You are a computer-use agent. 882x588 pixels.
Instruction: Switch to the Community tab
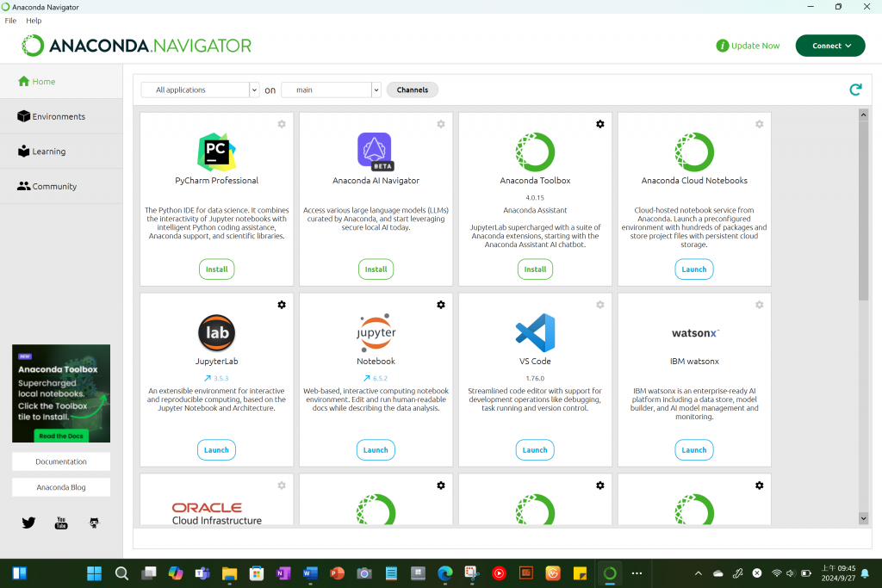pyautogui.click(x=61, y=186)
